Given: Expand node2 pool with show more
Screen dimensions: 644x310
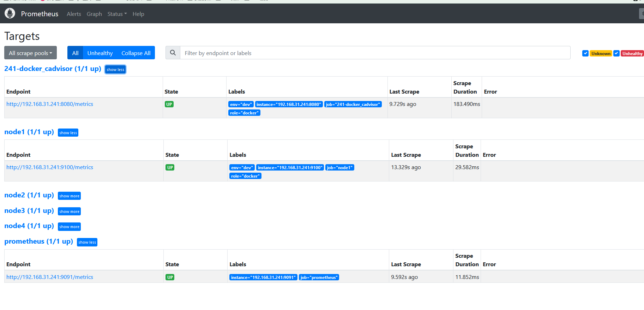Looking at the screenshot, I should pos(70,196).
